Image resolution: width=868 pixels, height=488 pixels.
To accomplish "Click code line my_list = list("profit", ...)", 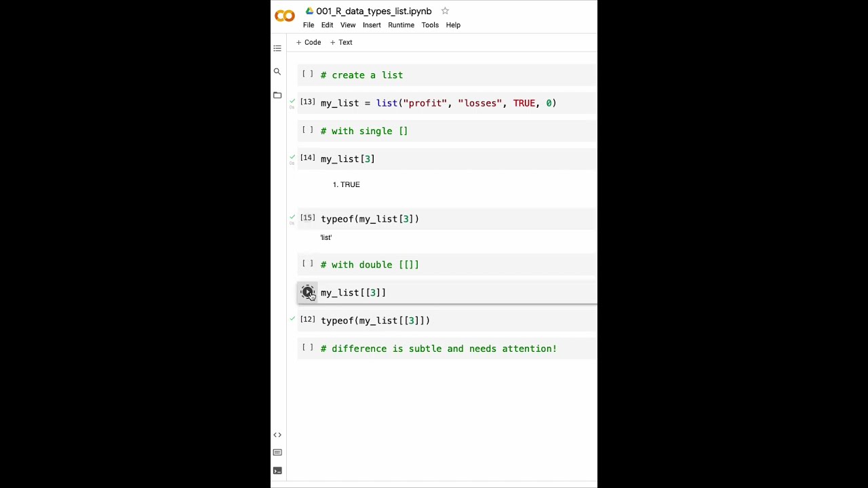I will click(x=439, y=103).
